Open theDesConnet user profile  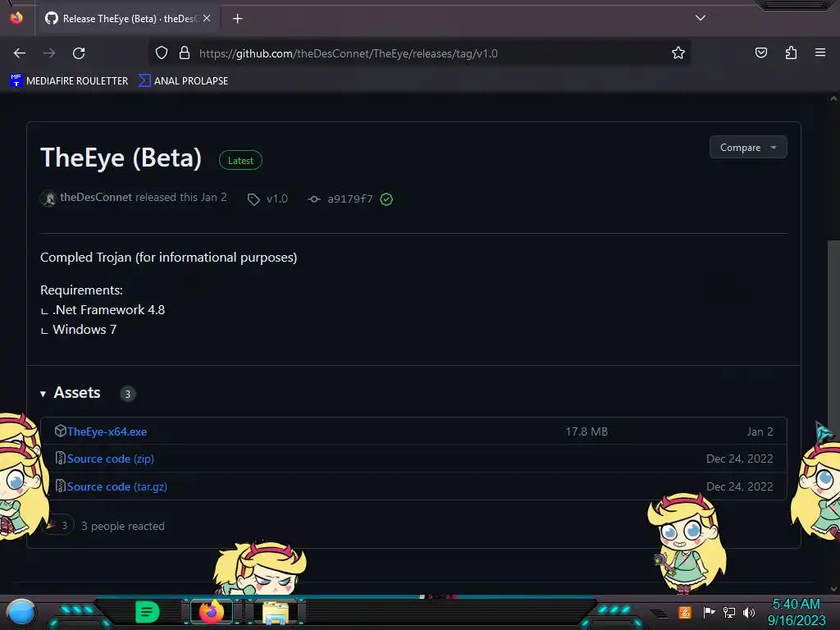[x=96, y=197]
